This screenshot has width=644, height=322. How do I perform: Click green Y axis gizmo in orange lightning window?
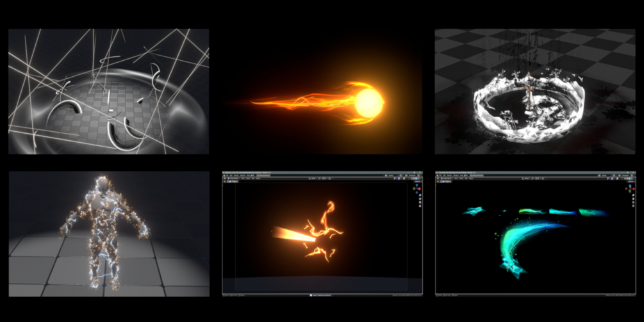click(414, 188)
